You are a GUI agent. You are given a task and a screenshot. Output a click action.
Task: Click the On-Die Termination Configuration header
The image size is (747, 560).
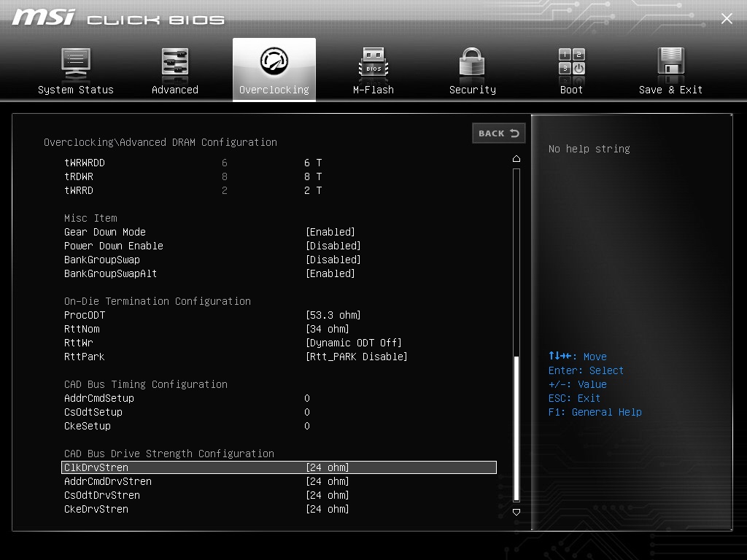tap(158, 301)
